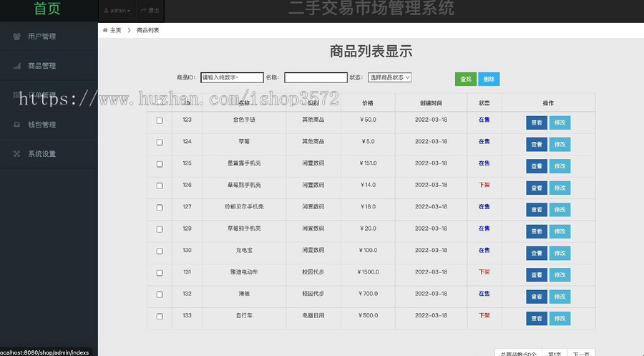Click 查看 for item 126
The height and width of the screenshot is (356, 644).
point(537,188)
